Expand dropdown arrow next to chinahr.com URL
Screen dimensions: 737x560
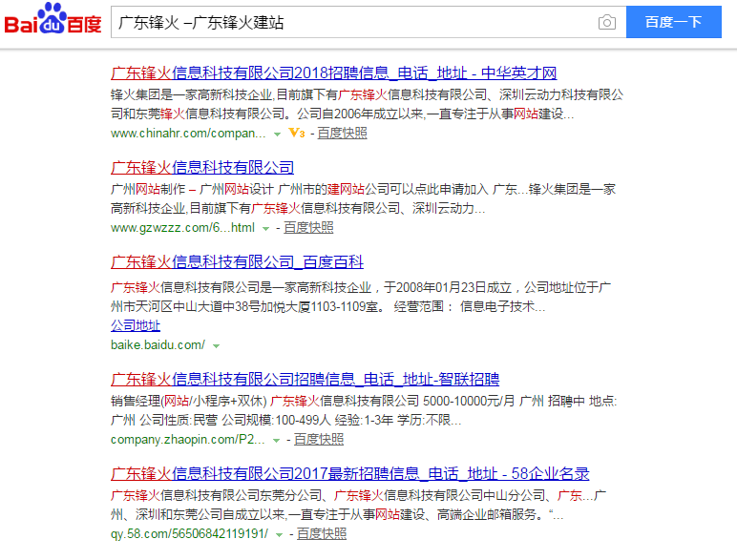click(277, 135)
